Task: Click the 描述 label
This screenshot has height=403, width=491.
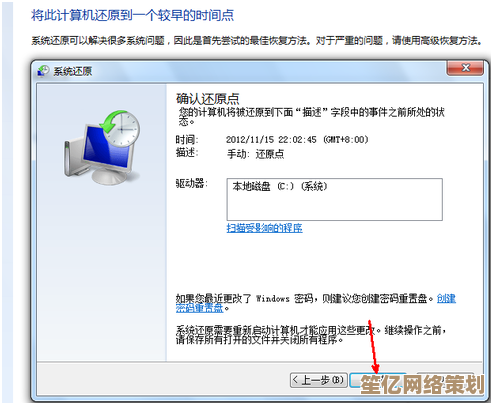Action: point(187,152)
